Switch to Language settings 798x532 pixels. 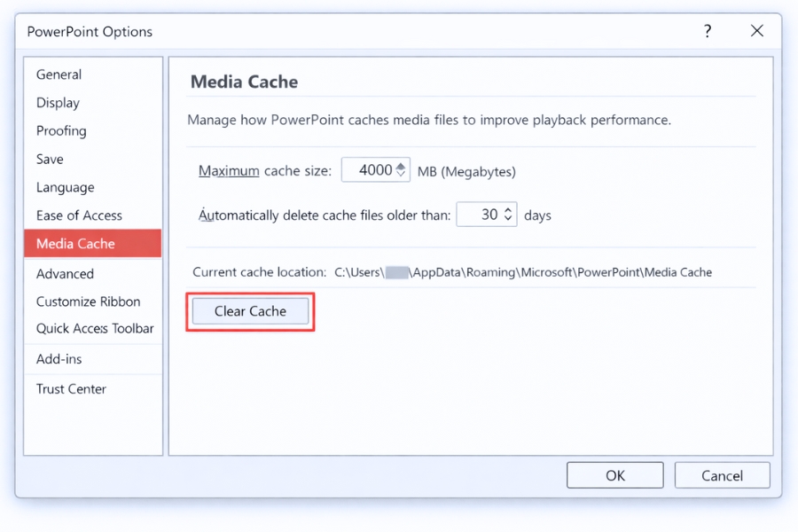pos(65,188)
